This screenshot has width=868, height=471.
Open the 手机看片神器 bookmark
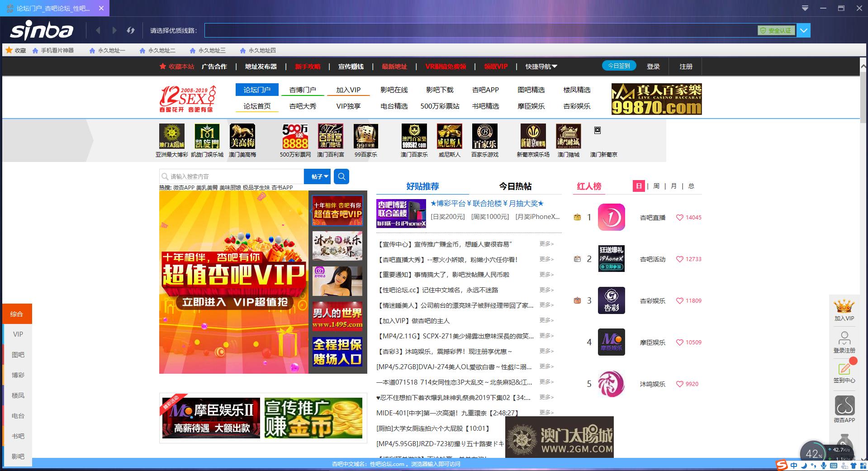(x=53, y=50)
